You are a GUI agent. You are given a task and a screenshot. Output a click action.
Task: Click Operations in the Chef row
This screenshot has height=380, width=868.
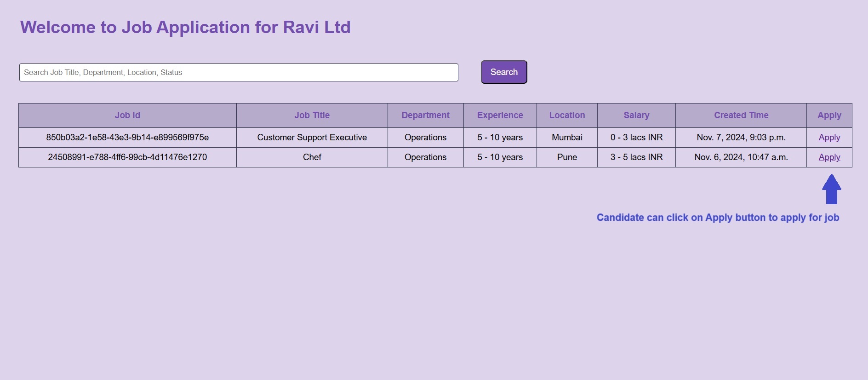[425, 157]
